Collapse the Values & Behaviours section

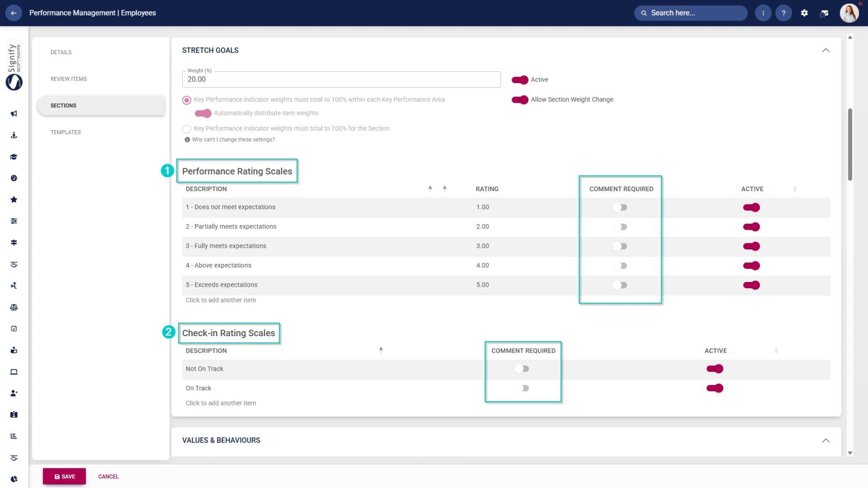826,440
